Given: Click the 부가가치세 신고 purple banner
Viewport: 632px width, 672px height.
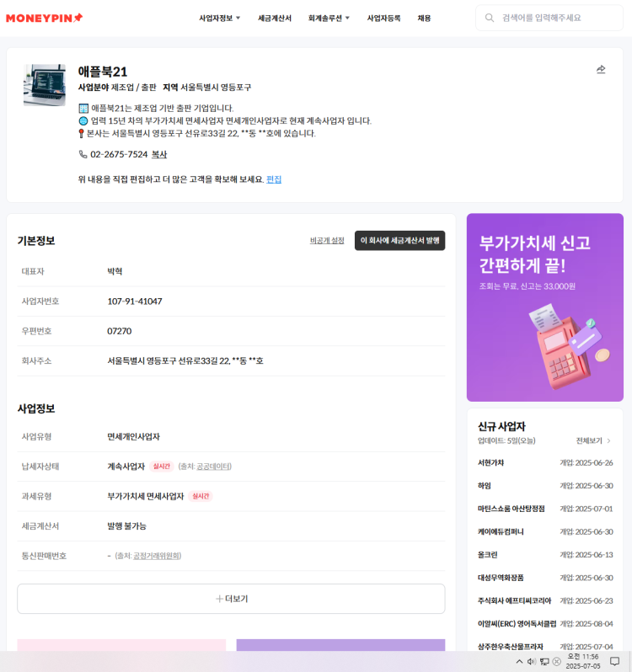Looking at the screenshot, I should (545, 307).
